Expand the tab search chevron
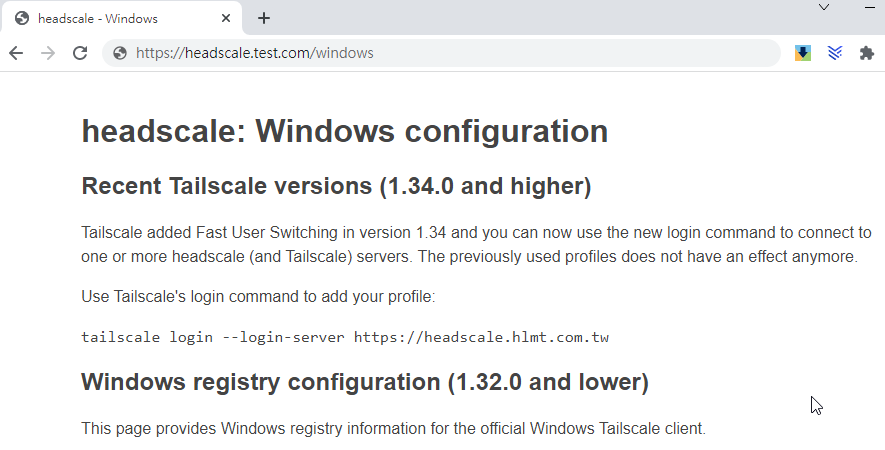 click(824, 7)
